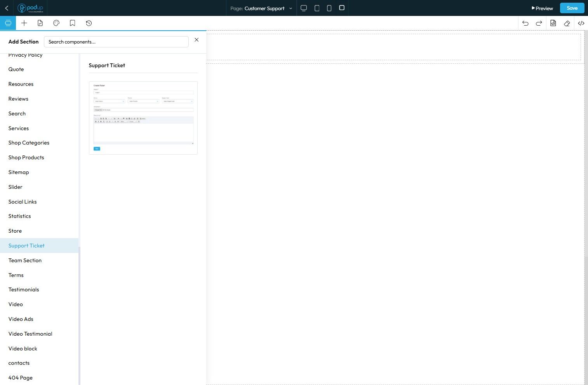Open Shop Categories in the list

29,143
